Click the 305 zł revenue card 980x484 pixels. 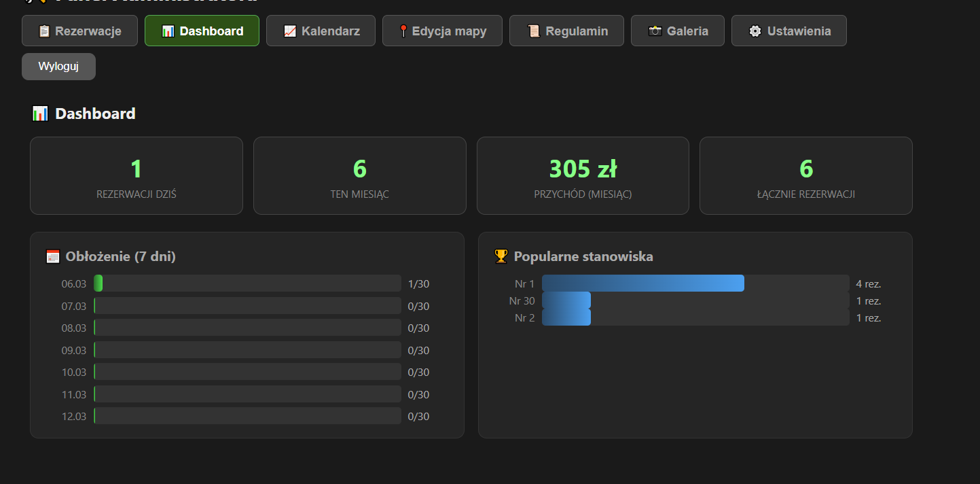[582, 175]
